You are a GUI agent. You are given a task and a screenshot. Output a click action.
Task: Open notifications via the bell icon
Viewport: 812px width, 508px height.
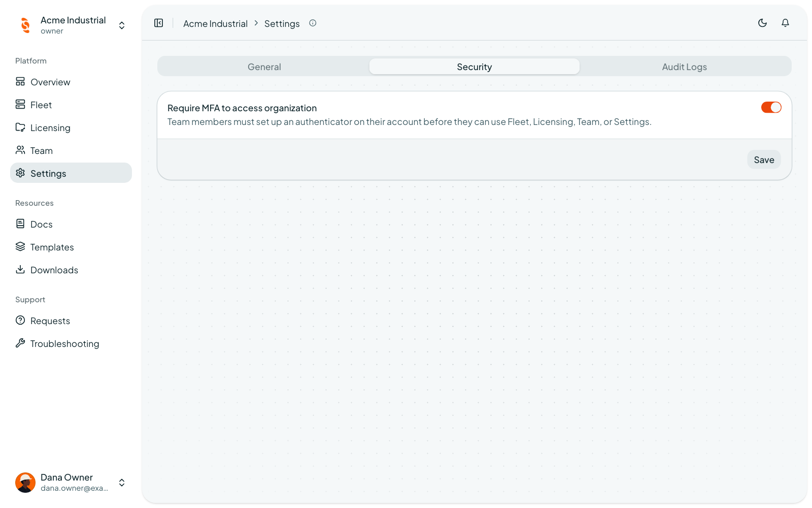click(785, 23)
